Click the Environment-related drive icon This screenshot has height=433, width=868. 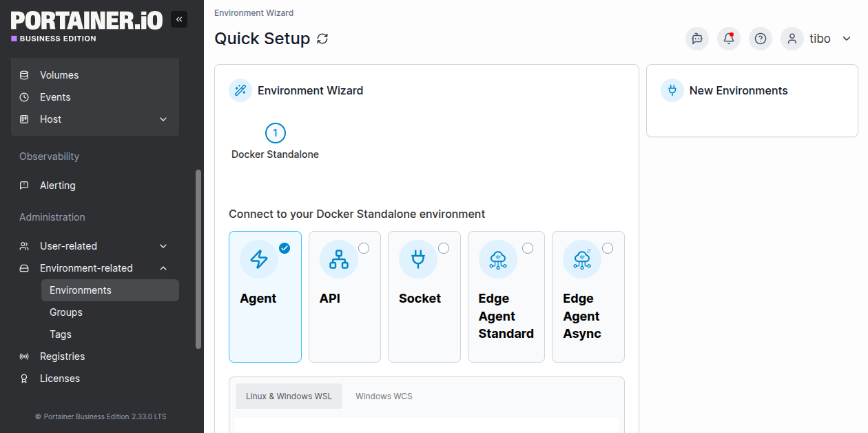click(24, 268)
